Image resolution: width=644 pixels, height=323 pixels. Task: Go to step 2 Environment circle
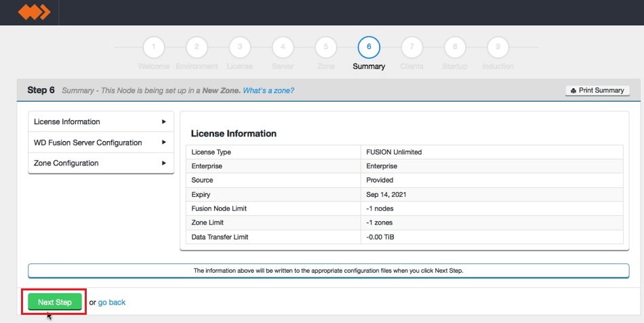coord(197,47)
